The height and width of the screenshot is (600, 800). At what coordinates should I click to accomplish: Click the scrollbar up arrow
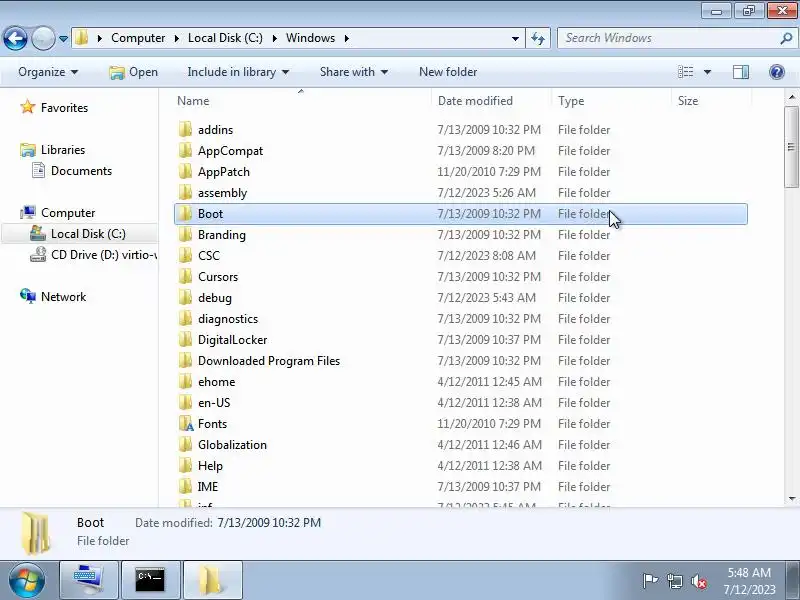(x=791, y=96)
